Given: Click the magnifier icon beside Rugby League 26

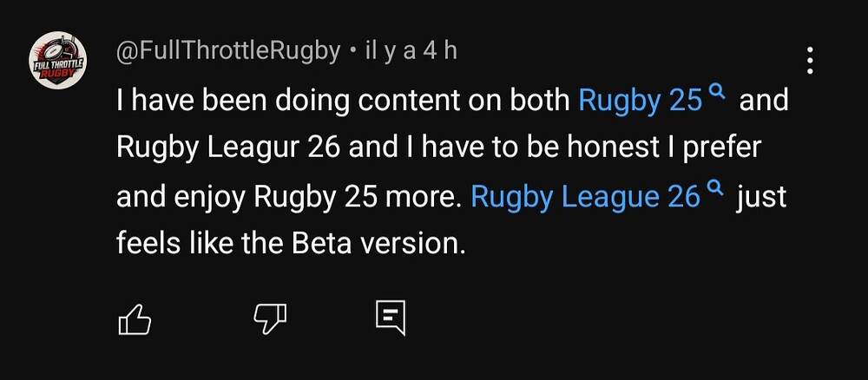Looking at the screenshot, I should pyautogui.click(x=716, y=187).
